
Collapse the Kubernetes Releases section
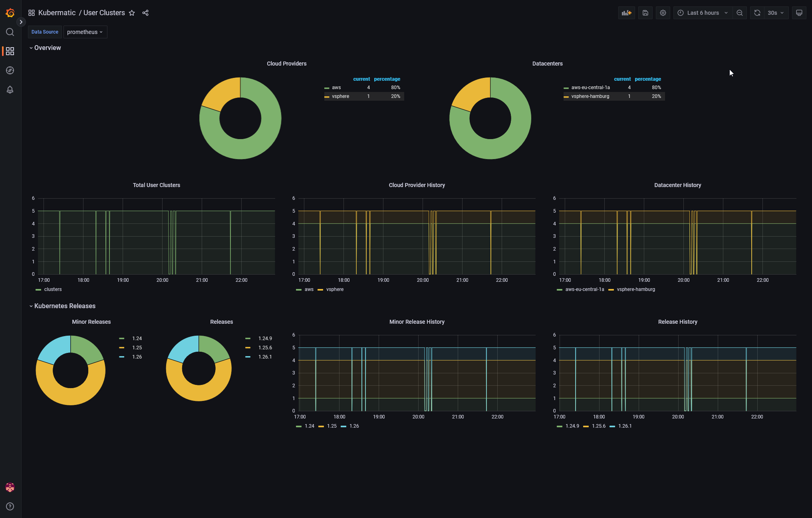click(64, 306)
